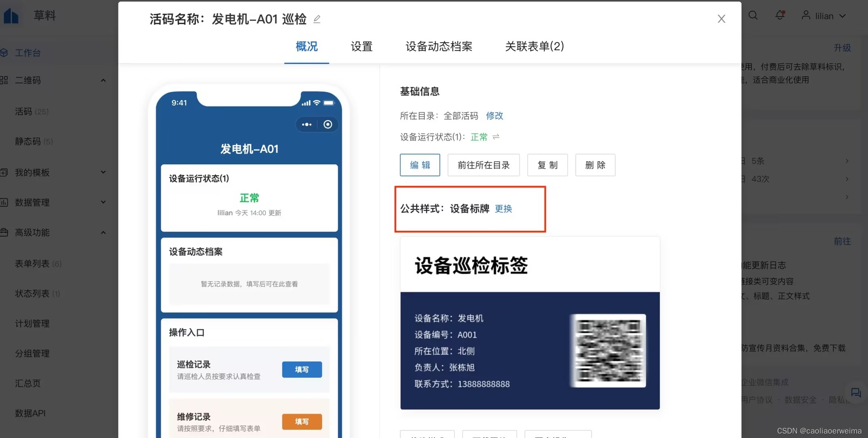This screenshot has height=438, width=868.
Task: Open the search magnifier icon
Action: pos(753,15)
